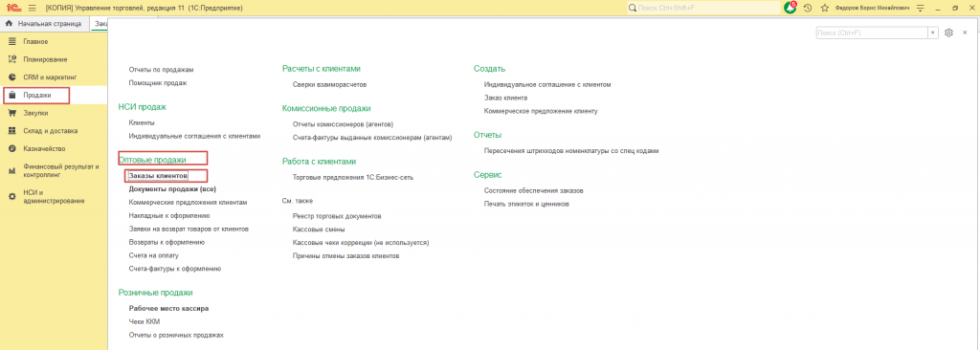Screen dimensions: 980x350
Task: Focus the menu search field Ctrl+F
Action: pos(872,33)
